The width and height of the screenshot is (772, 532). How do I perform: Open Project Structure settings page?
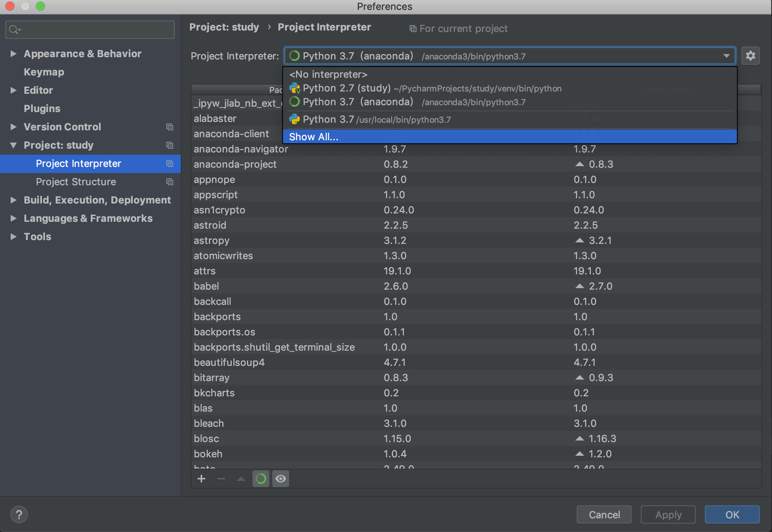click(76, 182)
